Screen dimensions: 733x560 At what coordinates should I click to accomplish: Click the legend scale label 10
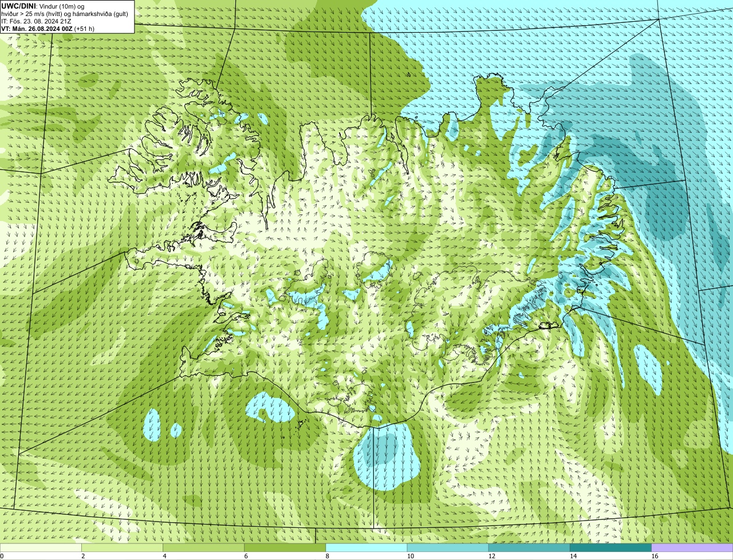(x=410, y=556)
